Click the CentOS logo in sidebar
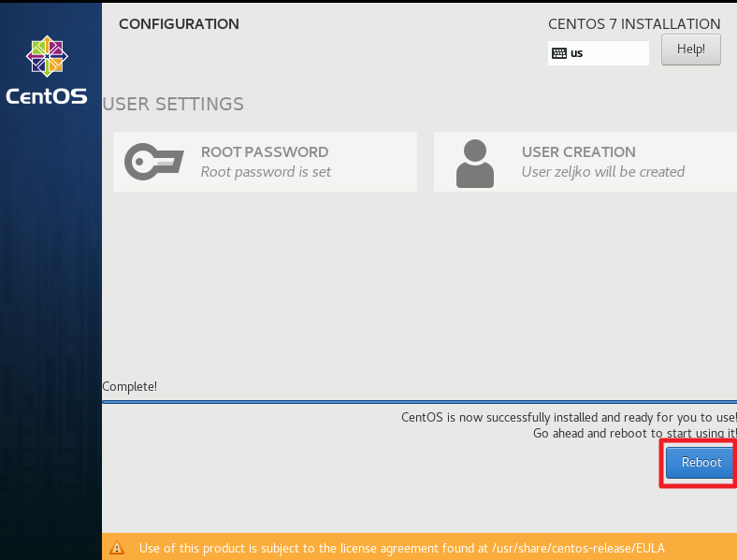The width and height of the screenshot is (737, 560). pyautogui.click(x=47, y=69)
